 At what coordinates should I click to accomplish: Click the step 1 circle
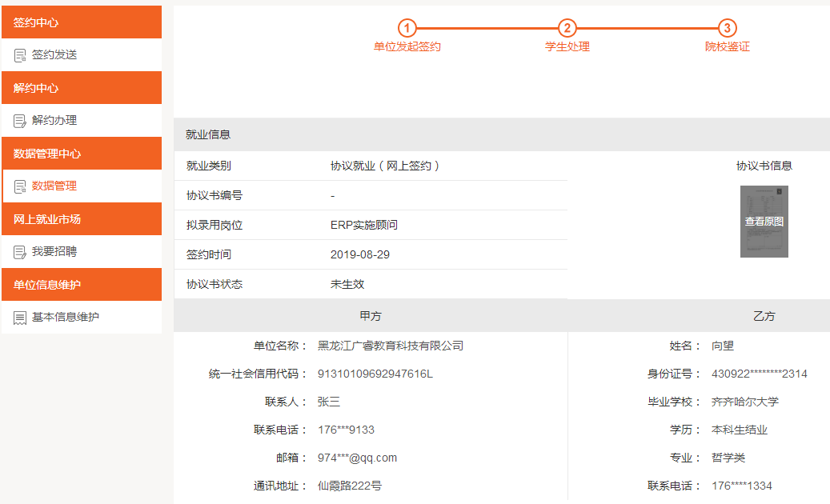point(407,29)
